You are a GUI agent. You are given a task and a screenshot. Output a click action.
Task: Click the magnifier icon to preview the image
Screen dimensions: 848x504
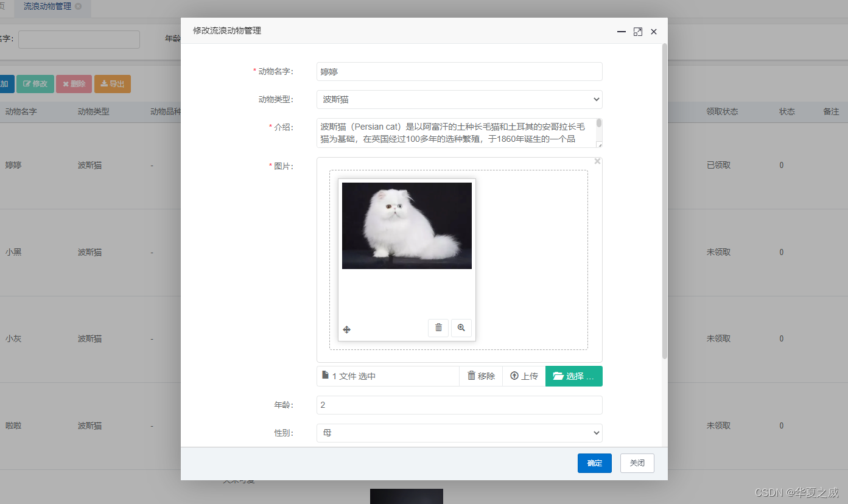tap(461, 327)
